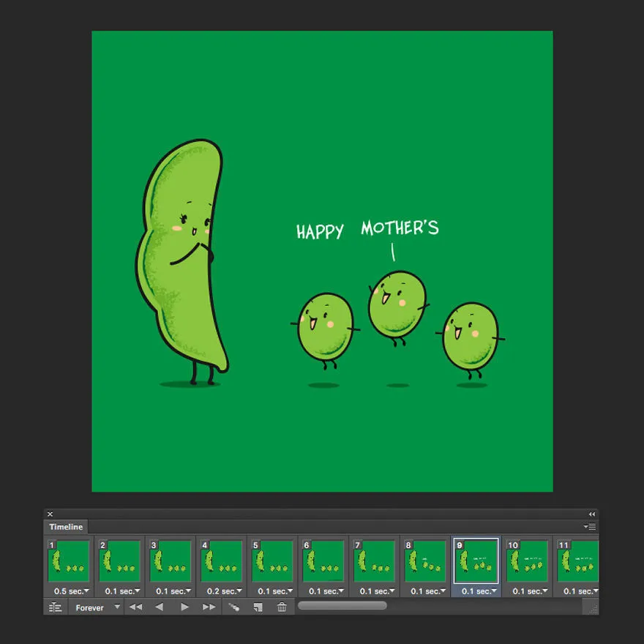Convert to video timeline icon

[56, 607]
